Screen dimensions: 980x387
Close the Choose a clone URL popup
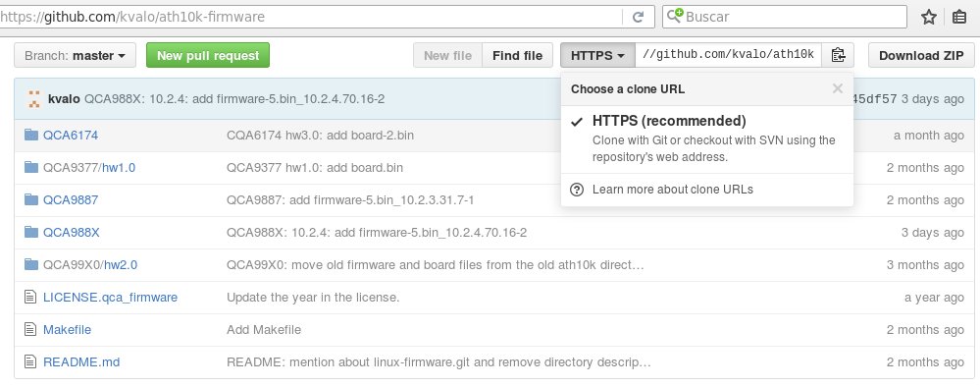838,88
